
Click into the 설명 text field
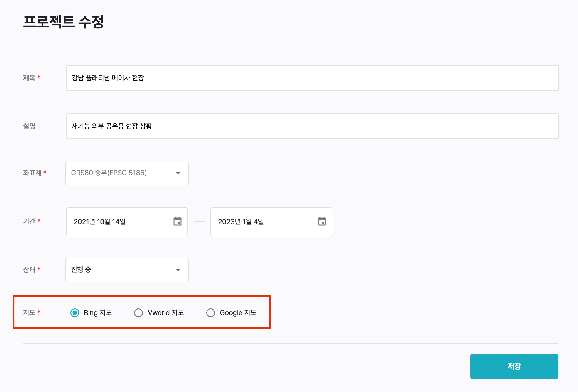(x=312, y=126)
